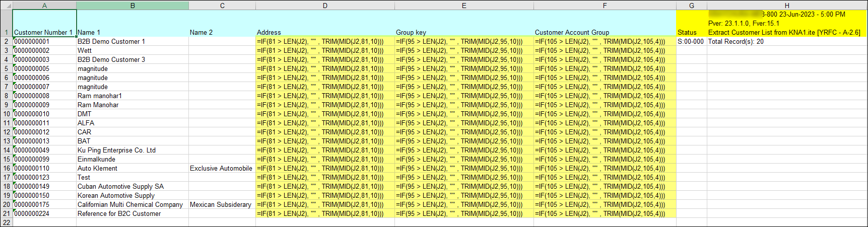868x227 pixels.
Task: Select column B header
Action: click(x=132, y=6)
